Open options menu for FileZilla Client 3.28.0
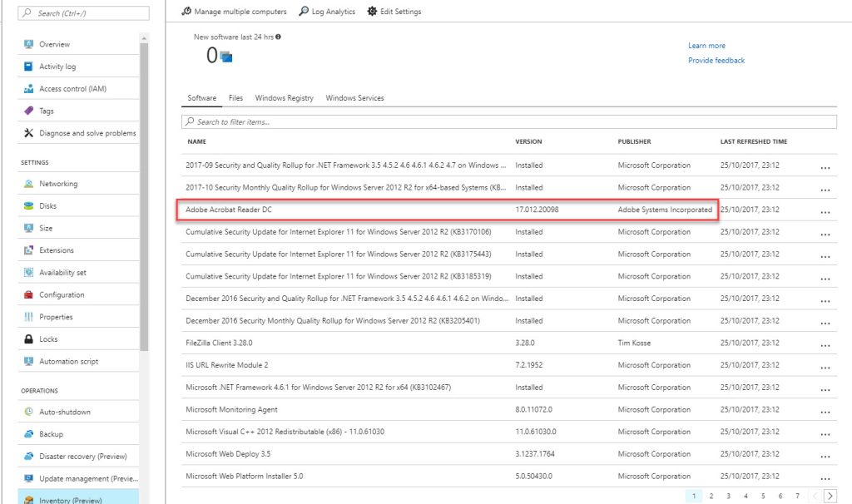Image resolution: width=852 pixels, height=504 pixels. click(x=825, y=343)
